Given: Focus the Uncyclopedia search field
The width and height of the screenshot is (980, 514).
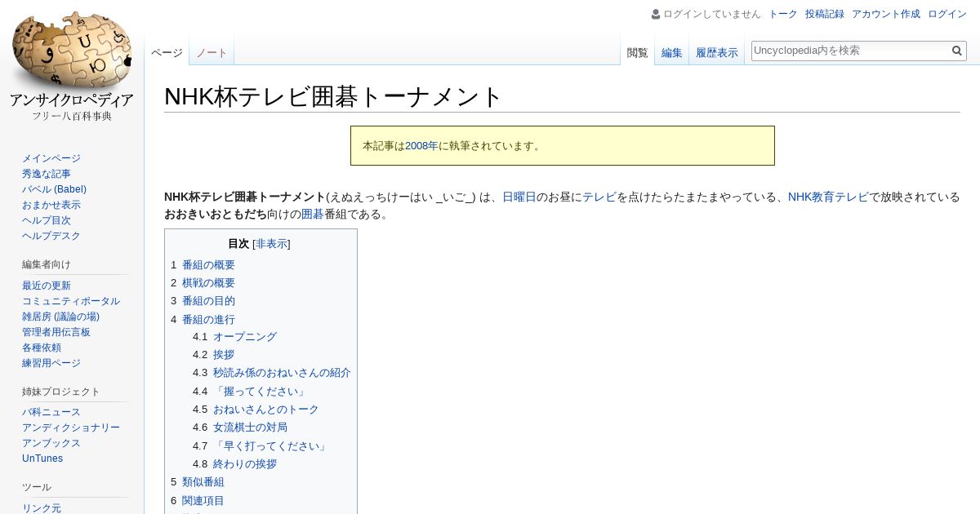Looking at the screenshot, I should coord(850,51).
